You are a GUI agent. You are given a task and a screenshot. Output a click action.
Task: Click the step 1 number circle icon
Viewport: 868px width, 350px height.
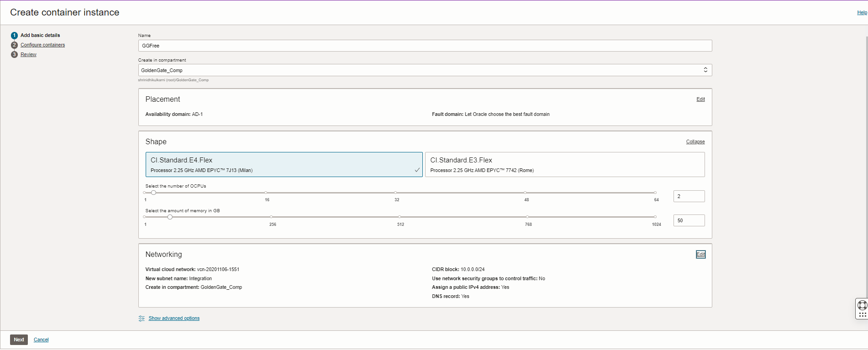point(14,36)
